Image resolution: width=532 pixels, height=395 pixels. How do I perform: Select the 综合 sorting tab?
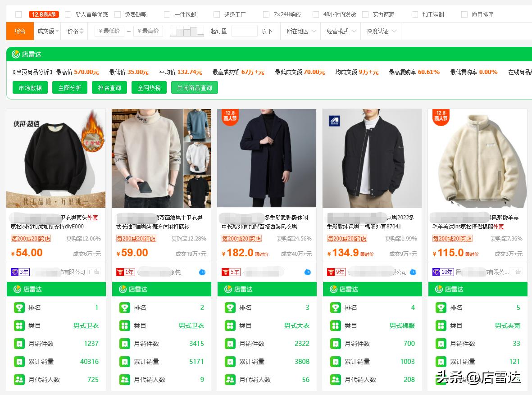(x=20, y=31)
